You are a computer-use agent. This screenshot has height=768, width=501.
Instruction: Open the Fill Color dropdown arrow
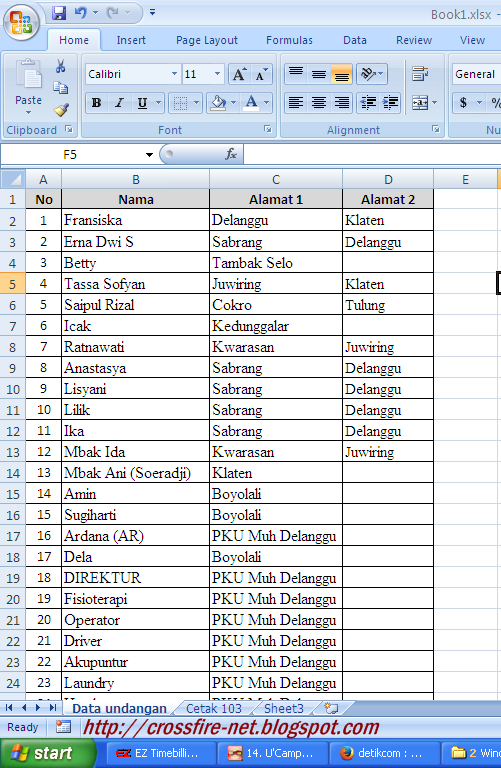233,103
